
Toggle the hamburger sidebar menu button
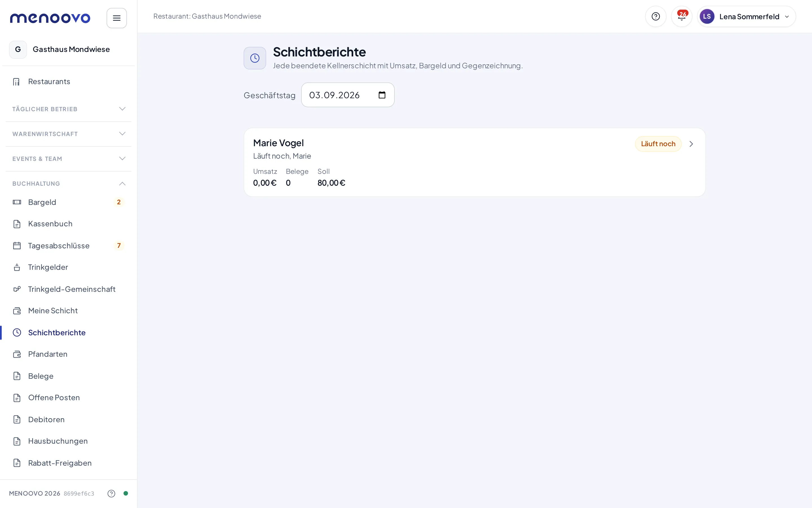point(116,18)
